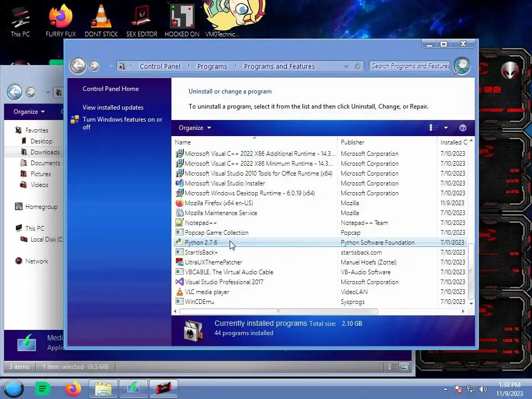Screen dimensions: 532x399
Task: Open the view options dropdown arrow
Action: pyautogui.click(x=446, y=128)
